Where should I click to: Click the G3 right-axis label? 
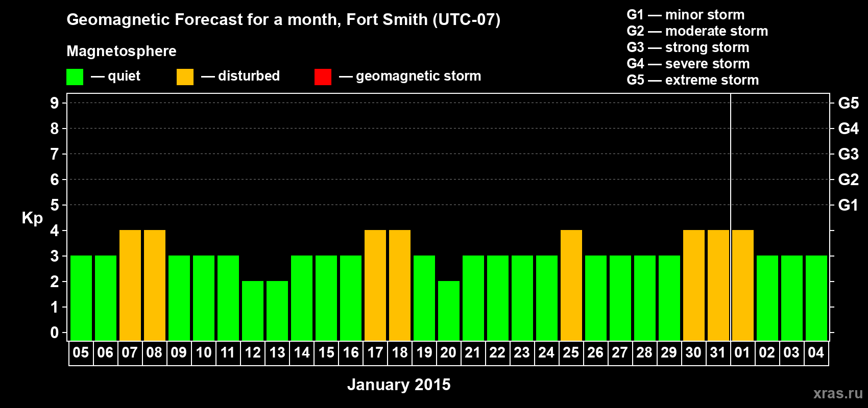pos(849,154)
